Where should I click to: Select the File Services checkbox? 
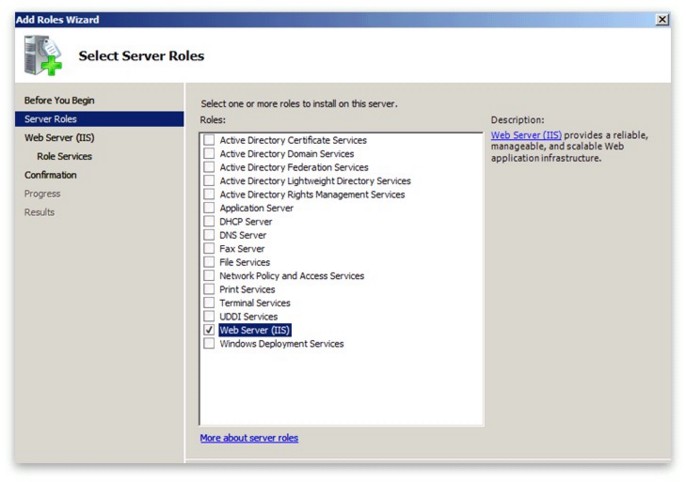tap(209, 262)
